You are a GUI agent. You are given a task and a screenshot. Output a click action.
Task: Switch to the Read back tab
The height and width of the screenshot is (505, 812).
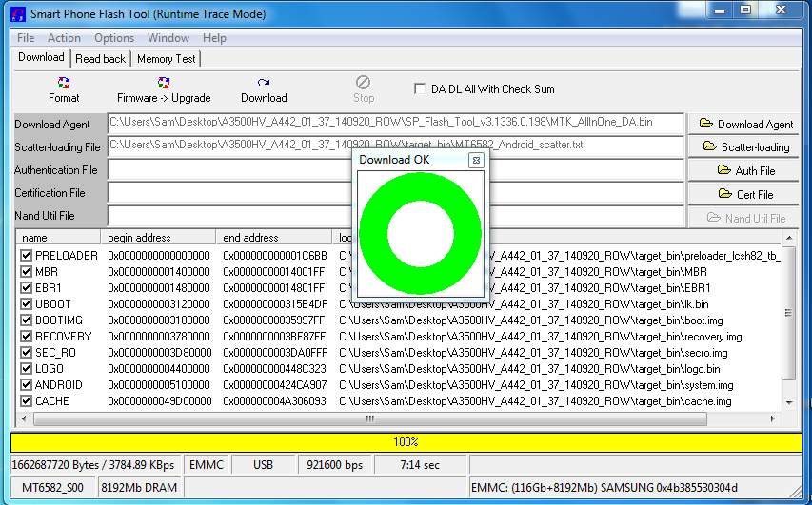point(100,59)
